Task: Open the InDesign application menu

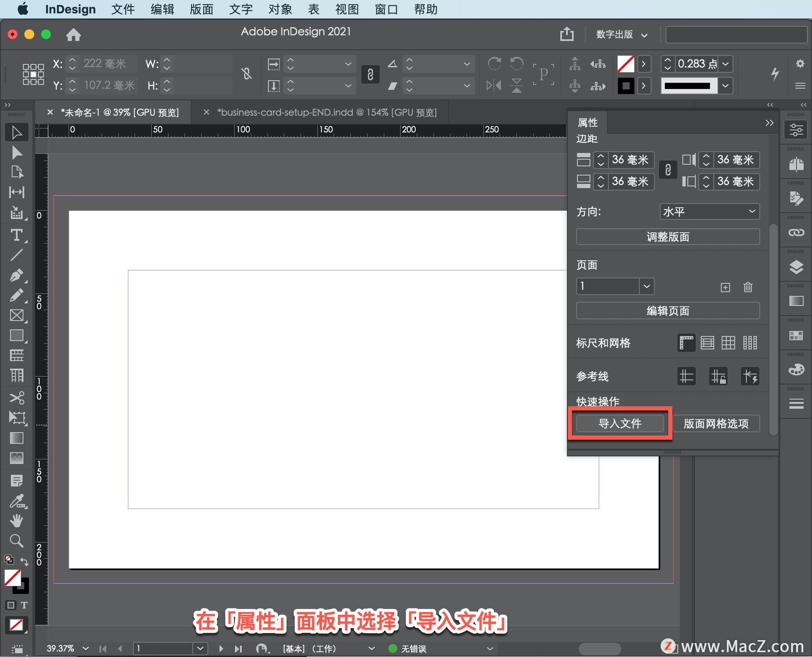Action: coord(70,9)
